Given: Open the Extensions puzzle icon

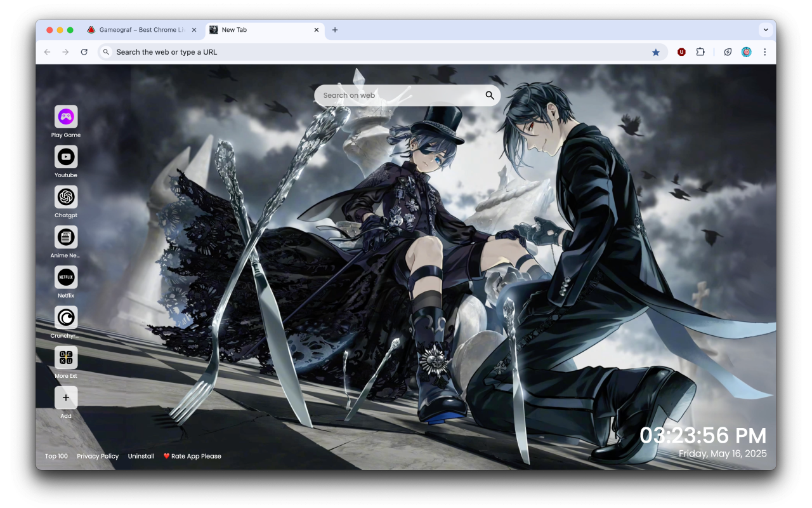Looking at the screenshot, I should (x=700, y=52).
